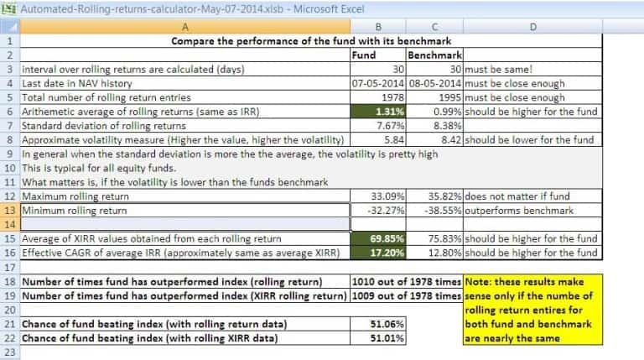Click the 'Benchmark' header cell
The image size is (644, 360).
coord(434,55)
